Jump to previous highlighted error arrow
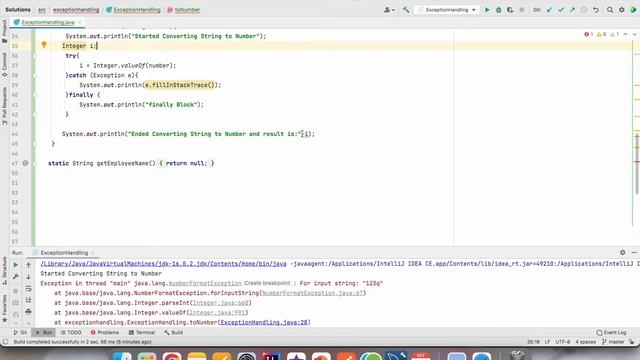Screen dimensions: 640x360 [x=625, y=35]
